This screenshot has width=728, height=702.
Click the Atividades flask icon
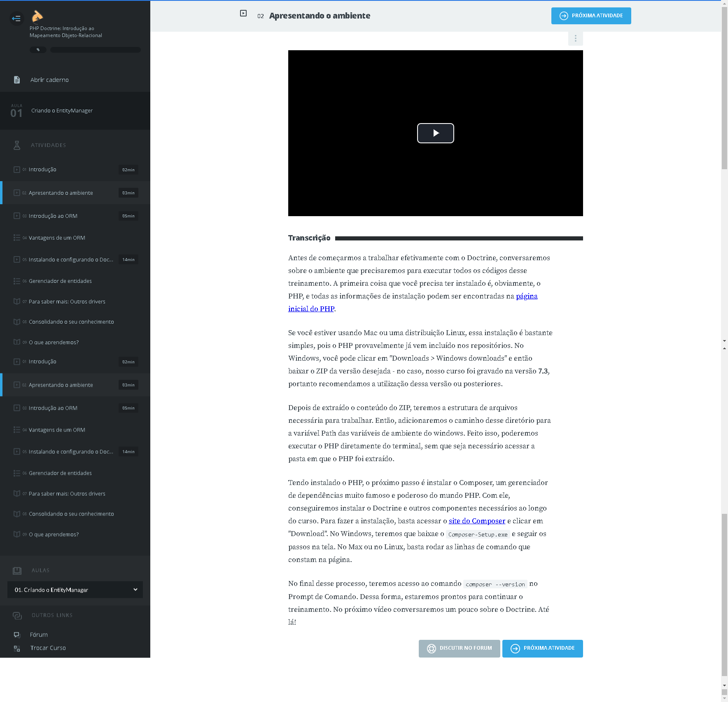point(17,145)
